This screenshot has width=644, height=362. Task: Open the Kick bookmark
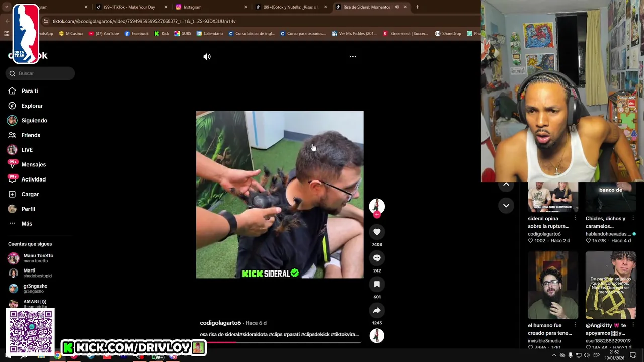click(x=162, y=34)
